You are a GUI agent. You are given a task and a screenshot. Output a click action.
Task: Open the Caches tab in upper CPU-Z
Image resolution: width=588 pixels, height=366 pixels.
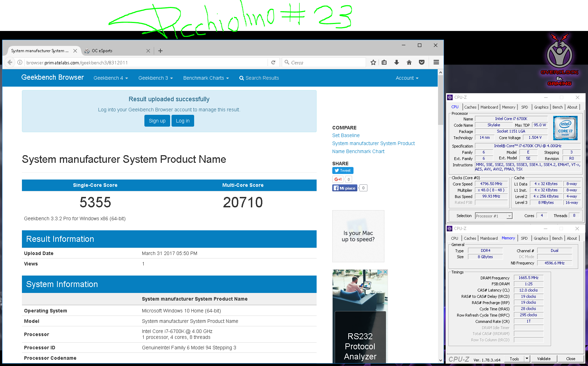point(470,107)
